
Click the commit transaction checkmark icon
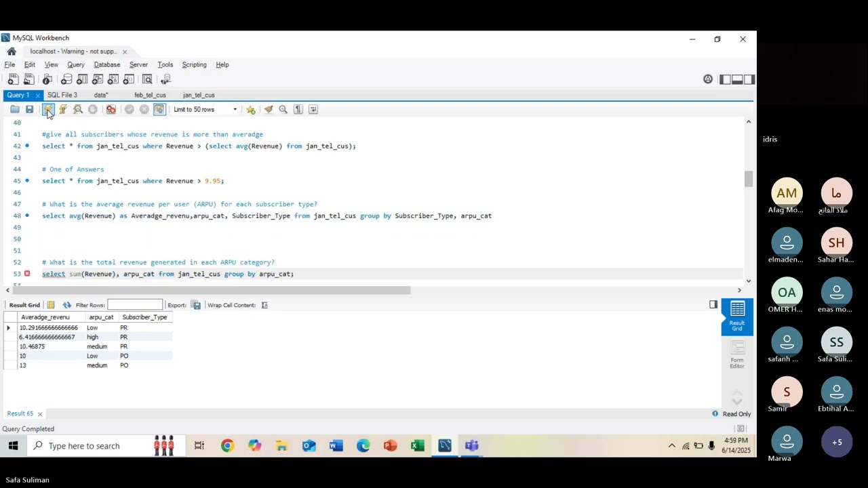[129, 109]
